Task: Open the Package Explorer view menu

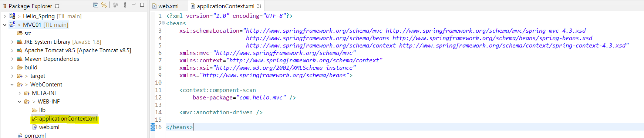Action: [125, 5]
